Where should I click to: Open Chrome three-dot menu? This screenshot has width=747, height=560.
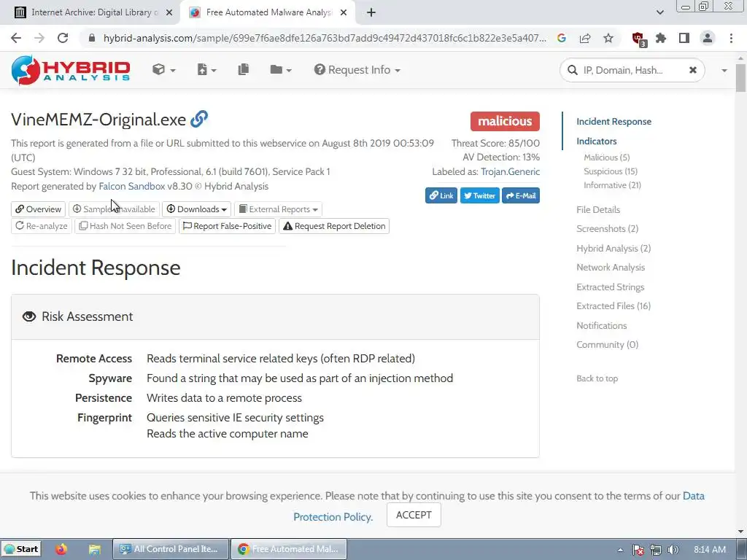pyautogui.click(x=731, y=38)
